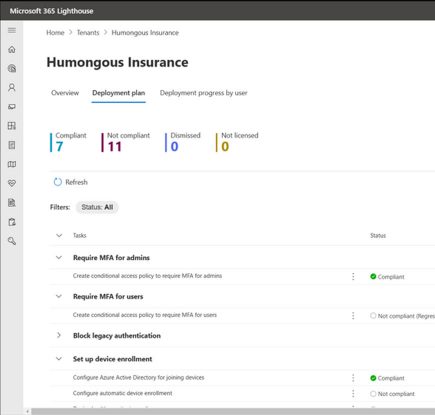Click Set up device enrollment heading
This screenshot has width=435, height=415.
click(x=112, y=359)
